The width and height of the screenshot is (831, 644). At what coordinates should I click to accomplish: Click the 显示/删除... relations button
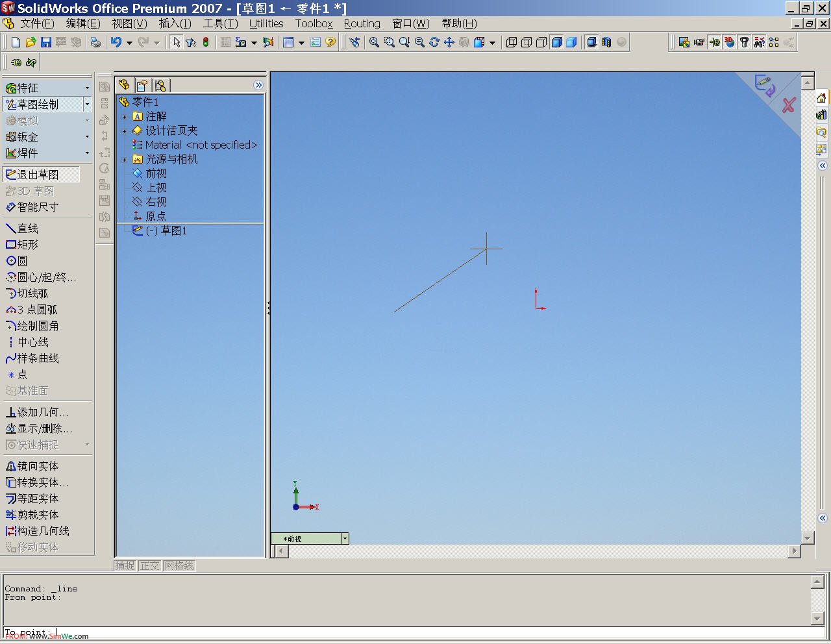(x=39, y=428)
